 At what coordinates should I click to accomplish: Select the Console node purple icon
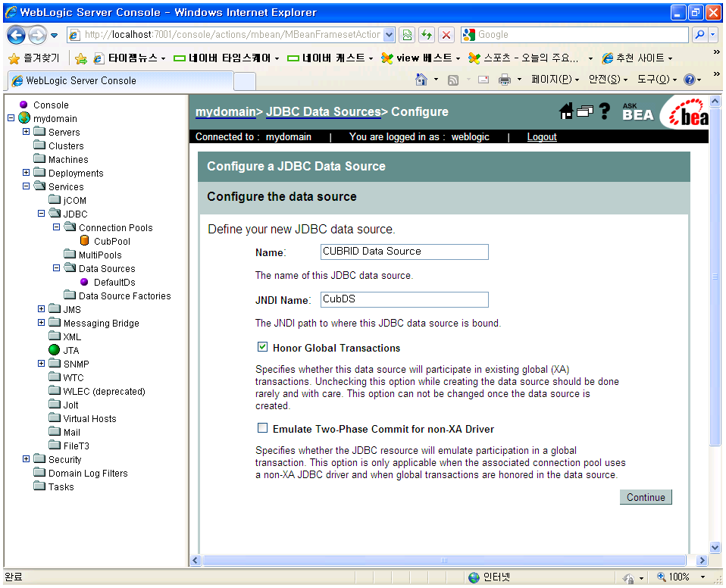(23, 105)
